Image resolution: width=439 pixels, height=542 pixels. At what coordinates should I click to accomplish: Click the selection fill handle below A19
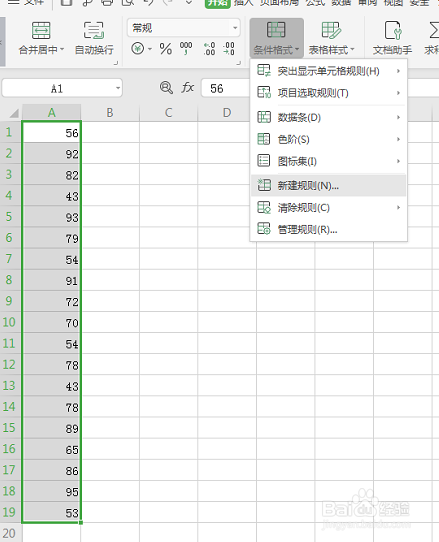click(81, 523)
